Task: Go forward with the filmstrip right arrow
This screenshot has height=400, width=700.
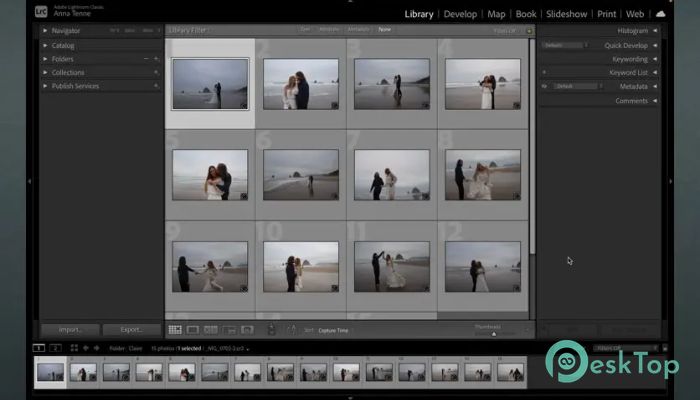Action: (96, 348)
